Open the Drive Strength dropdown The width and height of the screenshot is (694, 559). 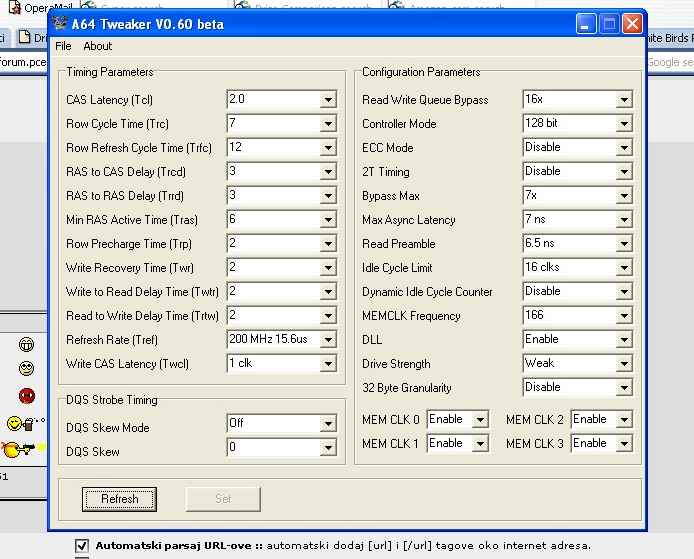623,364
